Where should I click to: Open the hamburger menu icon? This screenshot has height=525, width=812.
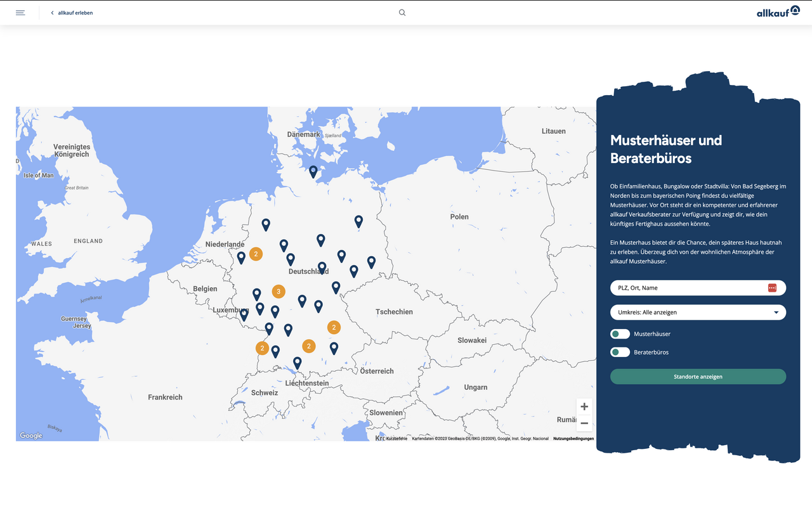pos(20,13)
